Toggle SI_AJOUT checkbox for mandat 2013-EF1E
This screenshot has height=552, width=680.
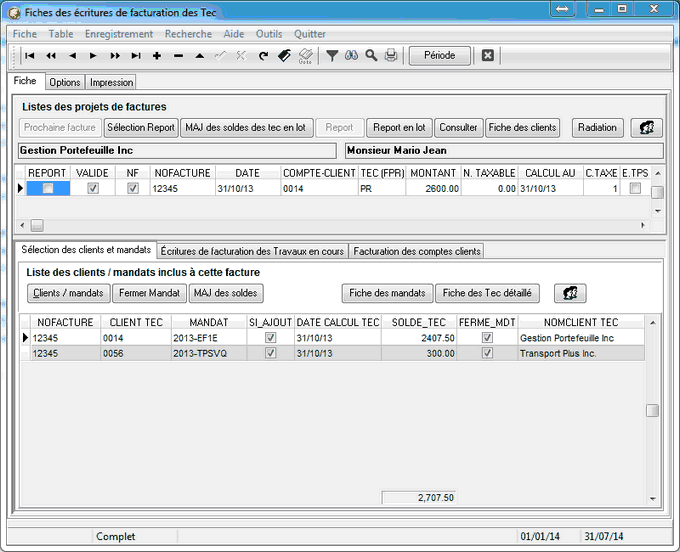coord(271,337)
